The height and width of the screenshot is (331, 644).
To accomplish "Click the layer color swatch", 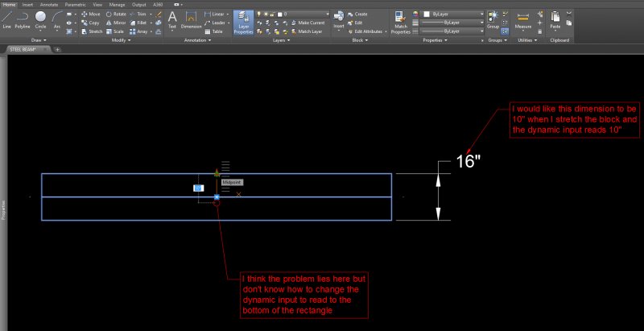I will [279, 14].
